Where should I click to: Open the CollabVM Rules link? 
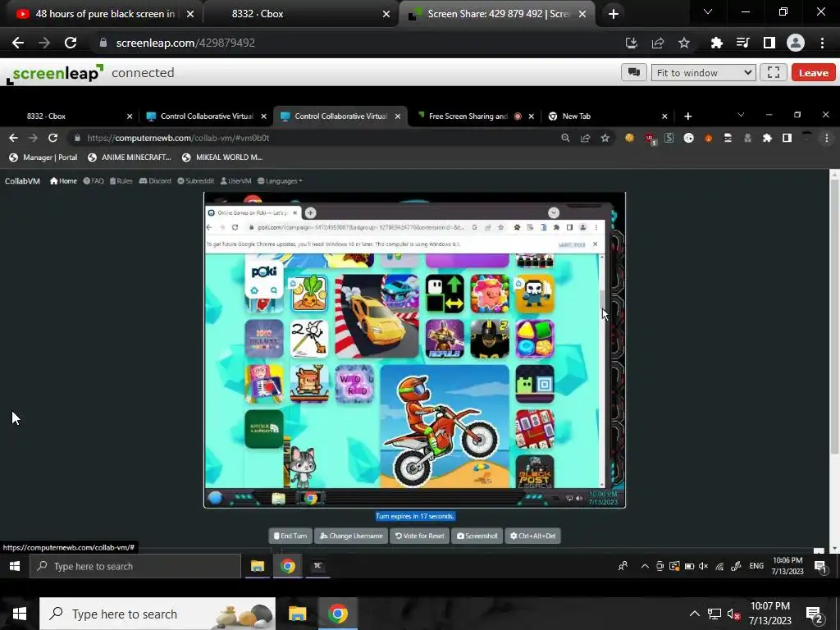[x=121, y=181]
